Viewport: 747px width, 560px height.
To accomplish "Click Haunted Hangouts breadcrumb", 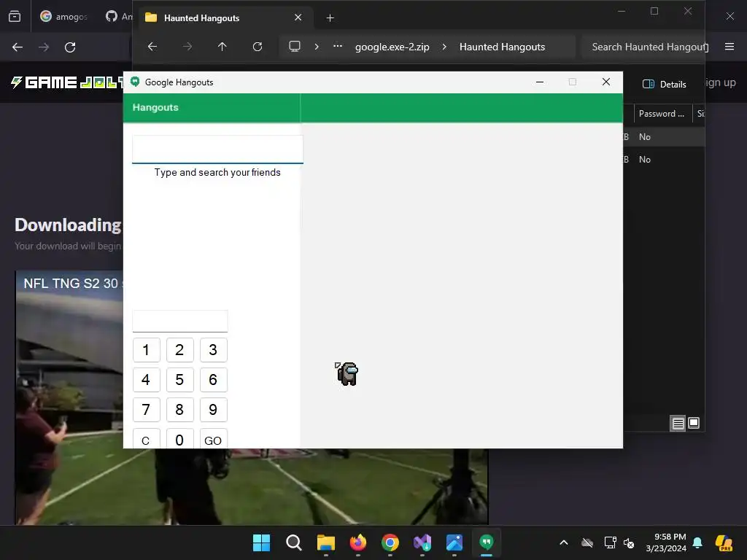I will [x=502, y=47].
